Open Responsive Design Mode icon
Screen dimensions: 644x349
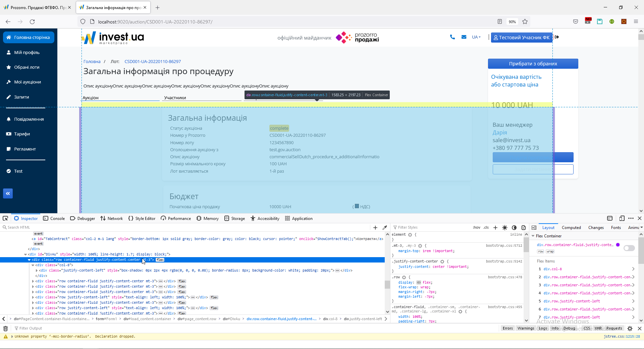click(x=622, y=218)
